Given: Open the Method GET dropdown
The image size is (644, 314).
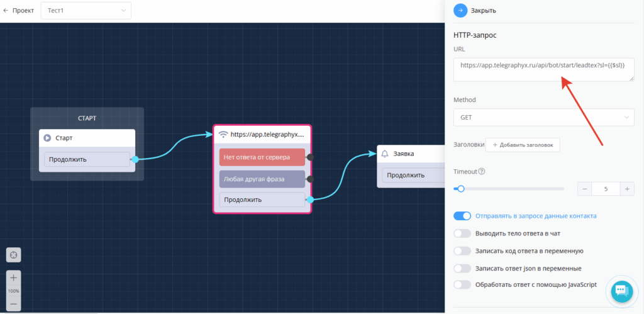Looking at the screenshot, I should tap(543, 117).
